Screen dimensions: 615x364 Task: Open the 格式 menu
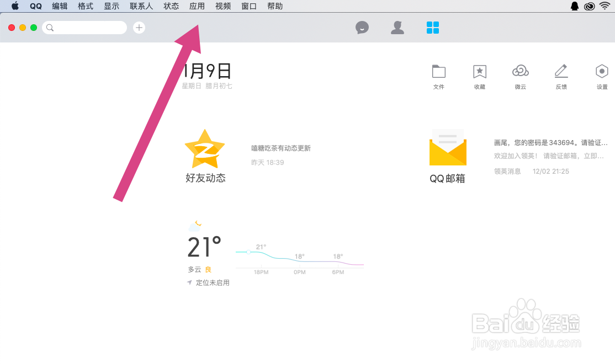pyautogui.click(x=86, y=6)
